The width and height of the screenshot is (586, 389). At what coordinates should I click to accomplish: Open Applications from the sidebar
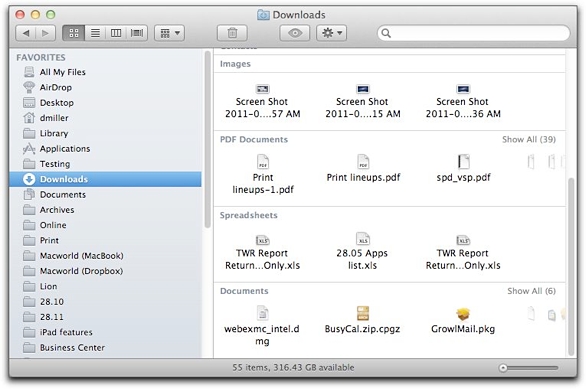[x=105, y=149]
